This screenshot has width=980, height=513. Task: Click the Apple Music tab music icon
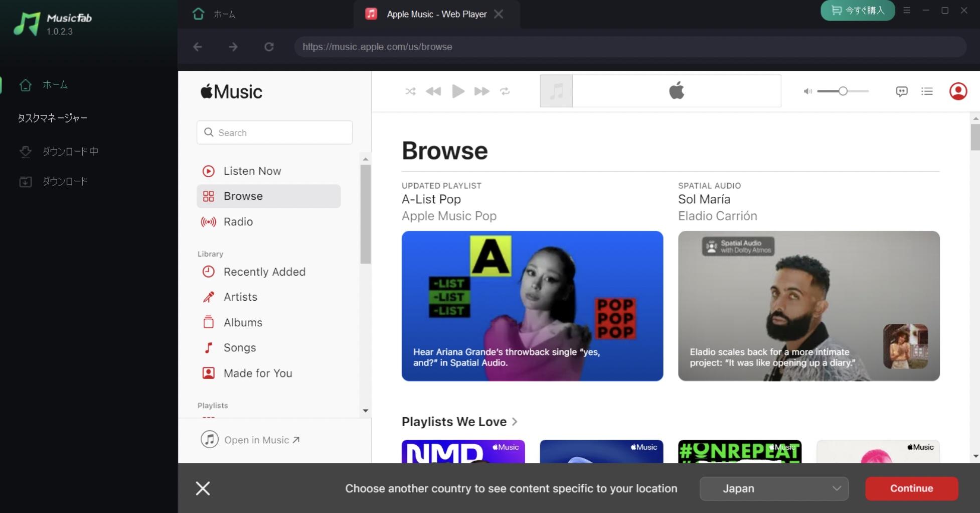[371, 14]
